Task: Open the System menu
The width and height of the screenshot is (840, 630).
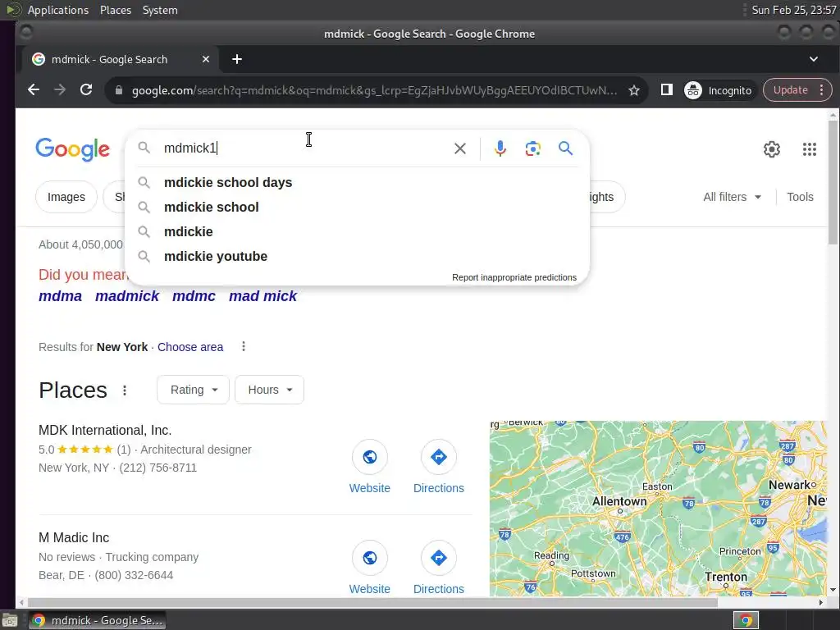Action: 160,10
